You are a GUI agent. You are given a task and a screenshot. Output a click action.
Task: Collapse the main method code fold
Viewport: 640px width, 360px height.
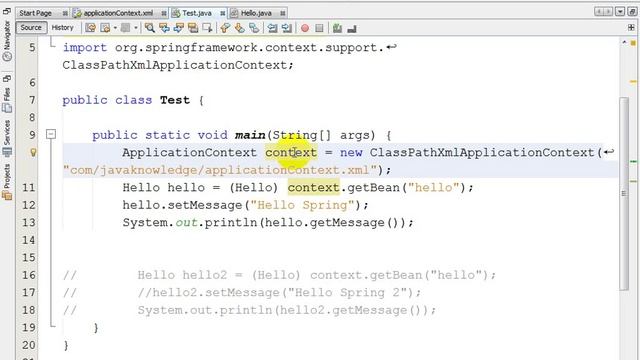coord(51,134)
